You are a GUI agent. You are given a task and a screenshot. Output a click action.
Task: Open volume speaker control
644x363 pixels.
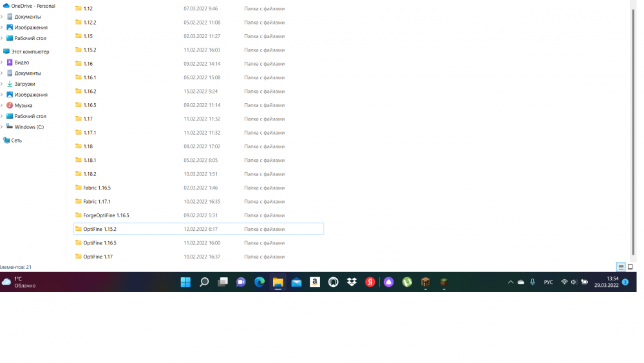[574, 282]
